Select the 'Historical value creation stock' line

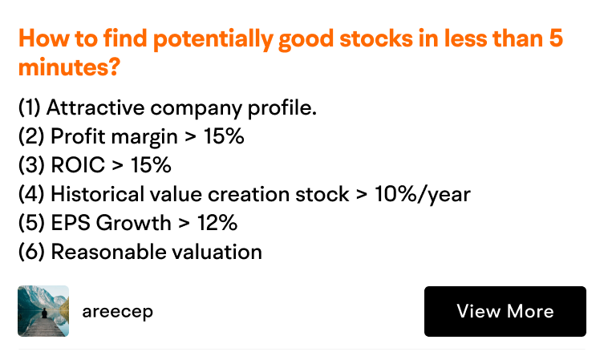[245, 194]
